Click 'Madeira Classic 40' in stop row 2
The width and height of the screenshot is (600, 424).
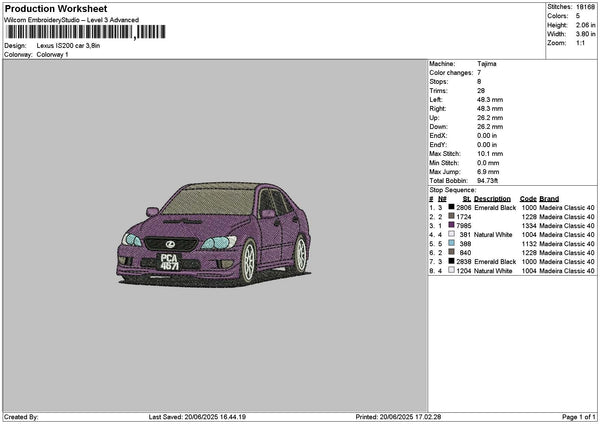coord(567,217)
